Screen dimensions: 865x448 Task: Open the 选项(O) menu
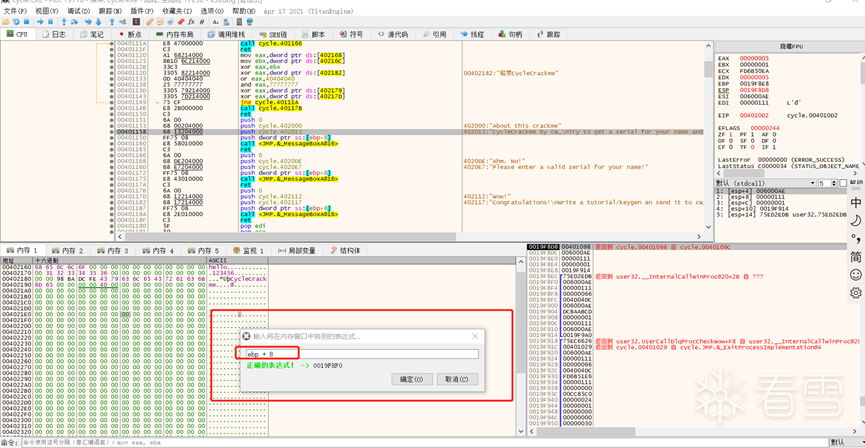[x=212, y=11]
